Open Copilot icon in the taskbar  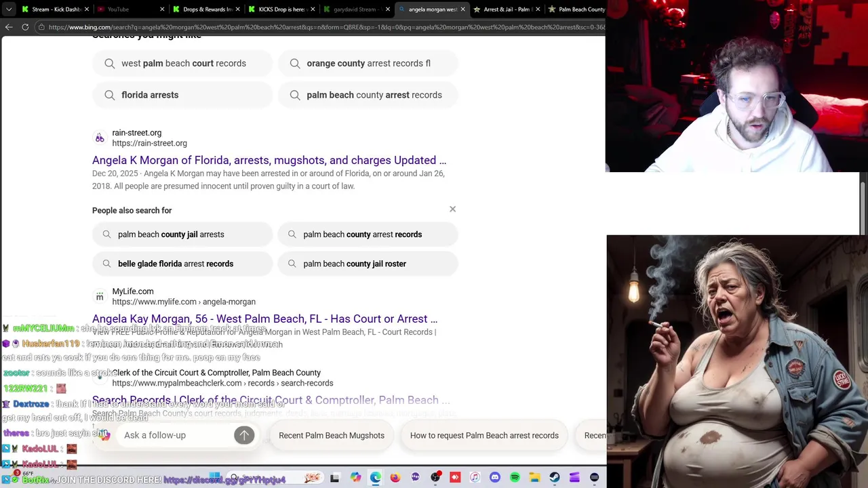point(355,478)
